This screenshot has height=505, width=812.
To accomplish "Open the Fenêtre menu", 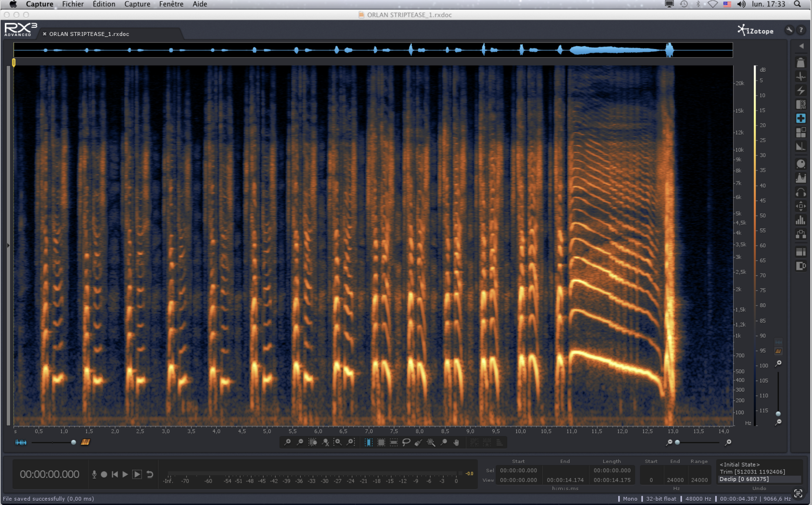I will pyautogui.click(x=171, y=4).
